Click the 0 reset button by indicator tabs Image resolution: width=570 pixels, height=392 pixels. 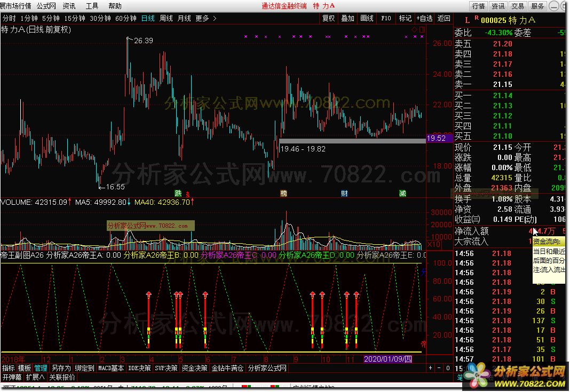[x=448, y=368]
